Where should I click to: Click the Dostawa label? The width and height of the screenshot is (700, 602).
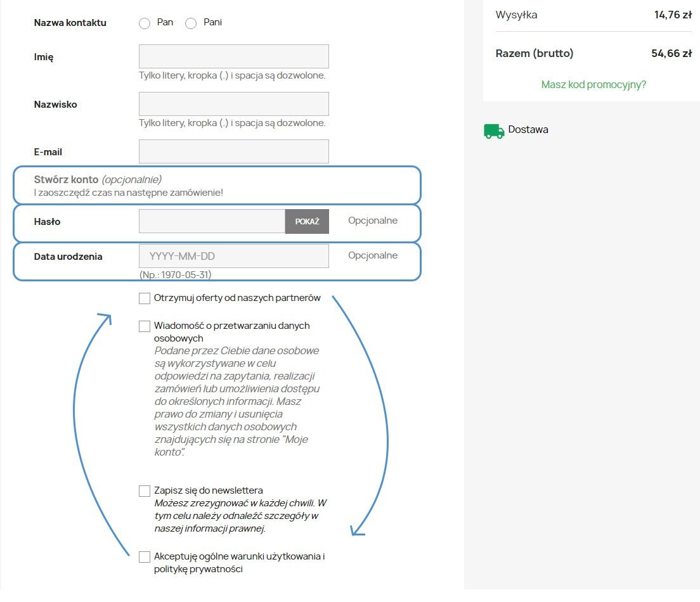[x=528, y=129]
